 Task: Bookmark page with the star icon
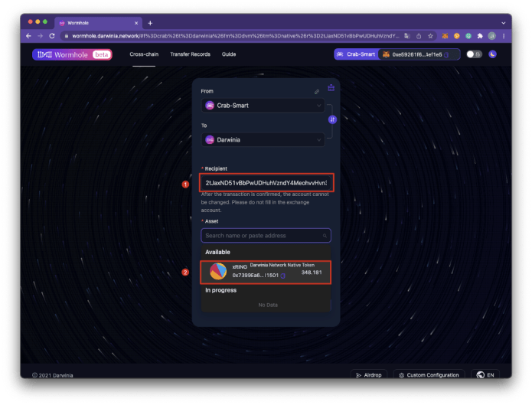click(430, 36)
